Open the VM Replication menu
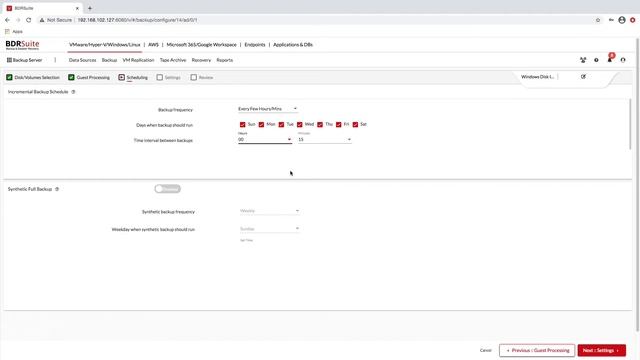Screen dimensions: 640x360 tap(138, 60)
